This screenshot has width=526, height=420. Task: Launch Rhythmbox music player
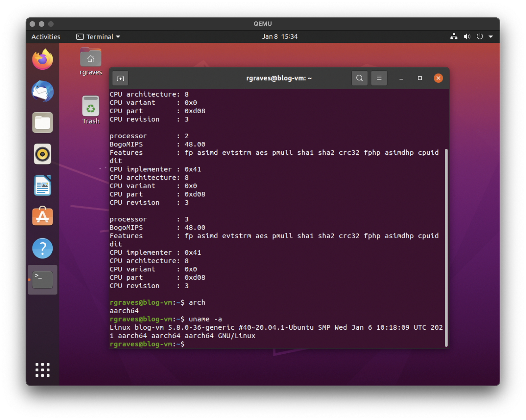(x=42, y=154)
